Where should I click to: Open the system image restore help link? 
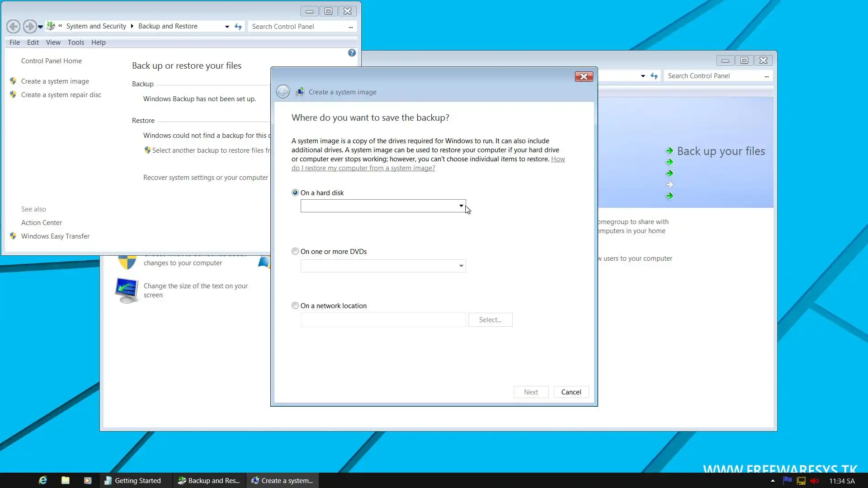pos(363,168)
